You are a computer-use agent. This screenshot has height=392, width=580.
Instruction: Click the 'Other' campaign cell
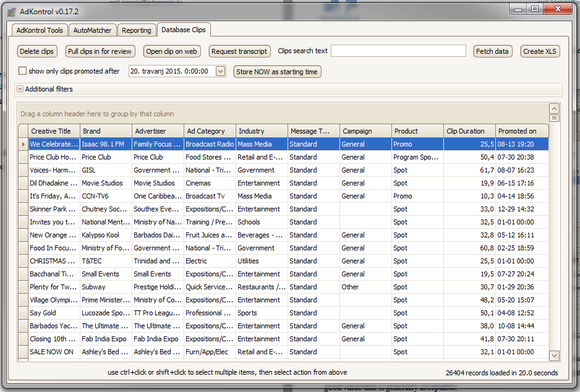[x=365, y=287]
